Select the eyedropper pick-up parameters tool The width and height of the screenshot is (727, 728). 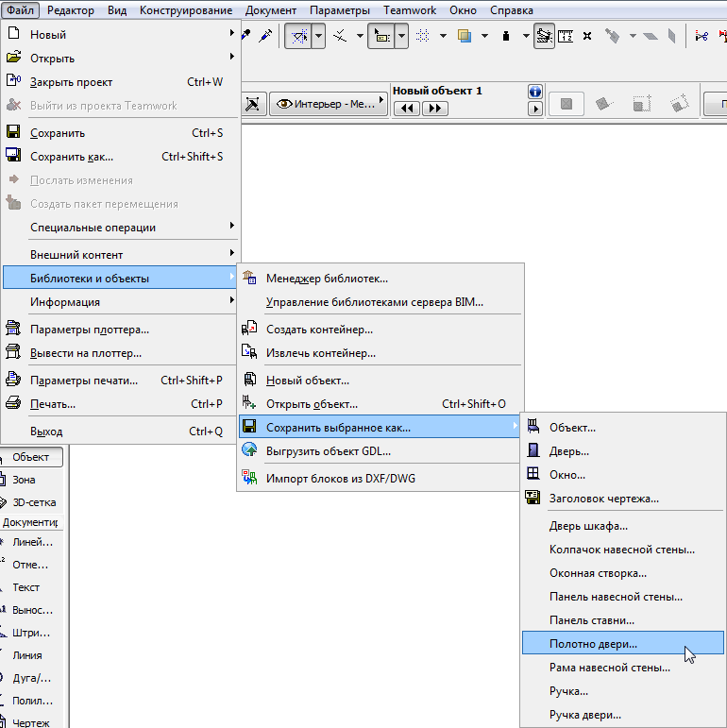(246, 35)
